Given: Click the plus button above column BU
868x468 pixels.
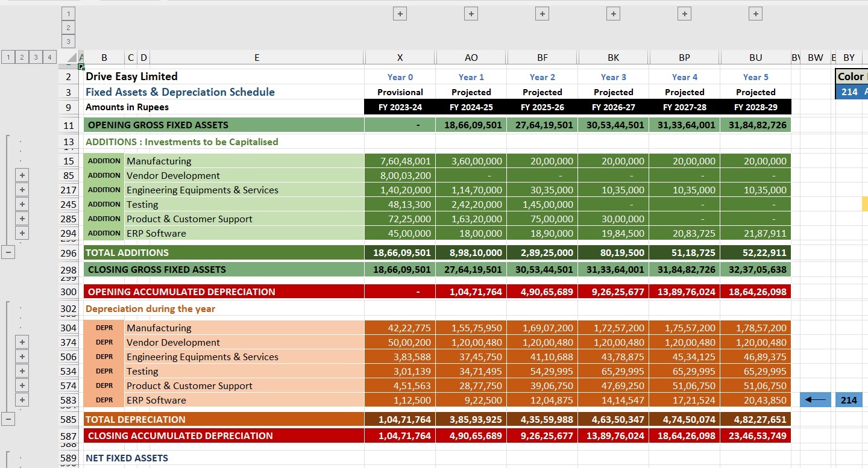Looking at the screenshot, I should point(755,14).
